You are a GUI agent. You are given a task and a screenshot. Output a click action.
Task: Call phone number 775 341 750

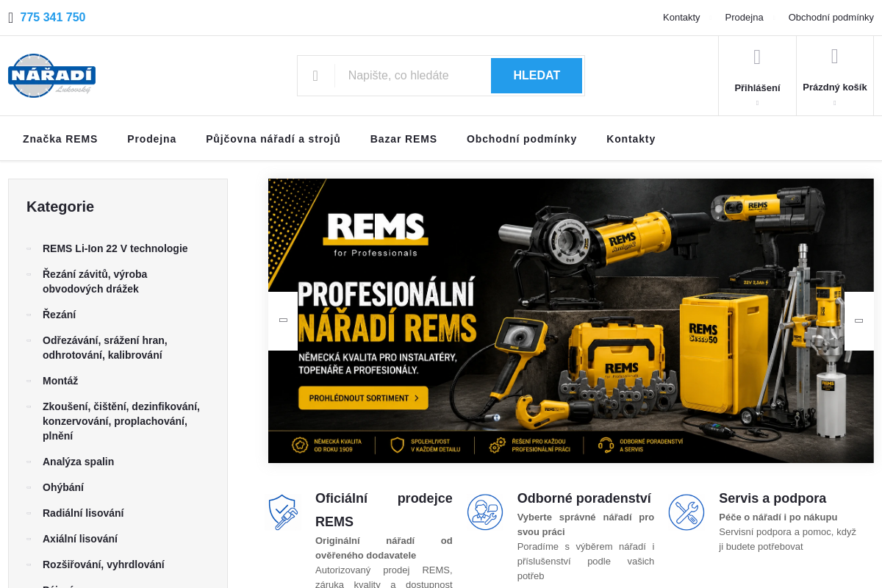pyautogui.click(x=53, y=18)
